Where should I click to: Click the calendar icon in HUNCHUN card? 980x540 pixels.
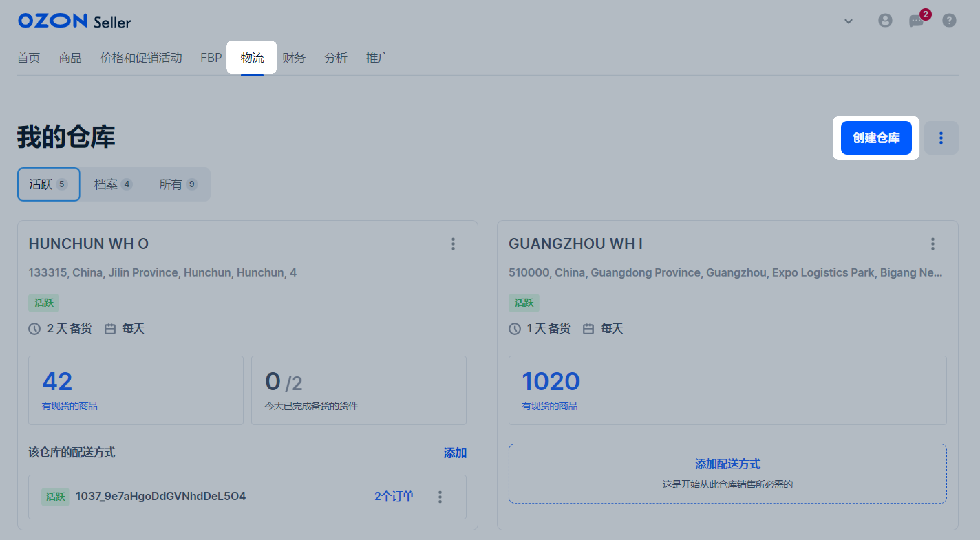click(110, 329)
